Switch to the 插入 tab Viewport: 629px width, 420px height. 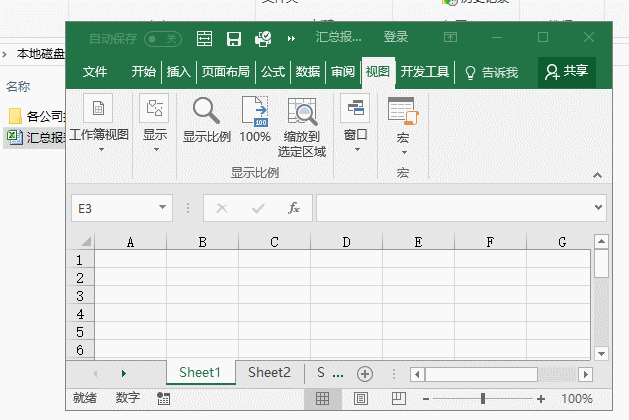(x=179, y=72)
